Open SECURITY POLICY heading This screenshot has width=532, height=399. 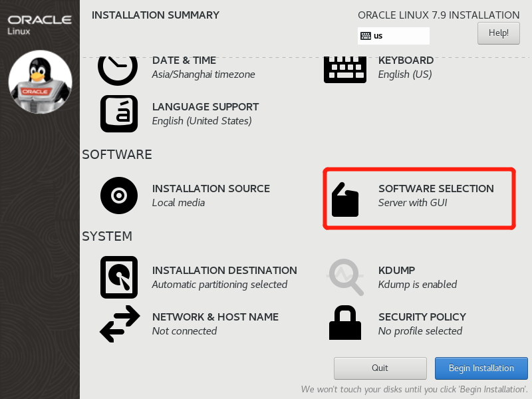(422, 317)
